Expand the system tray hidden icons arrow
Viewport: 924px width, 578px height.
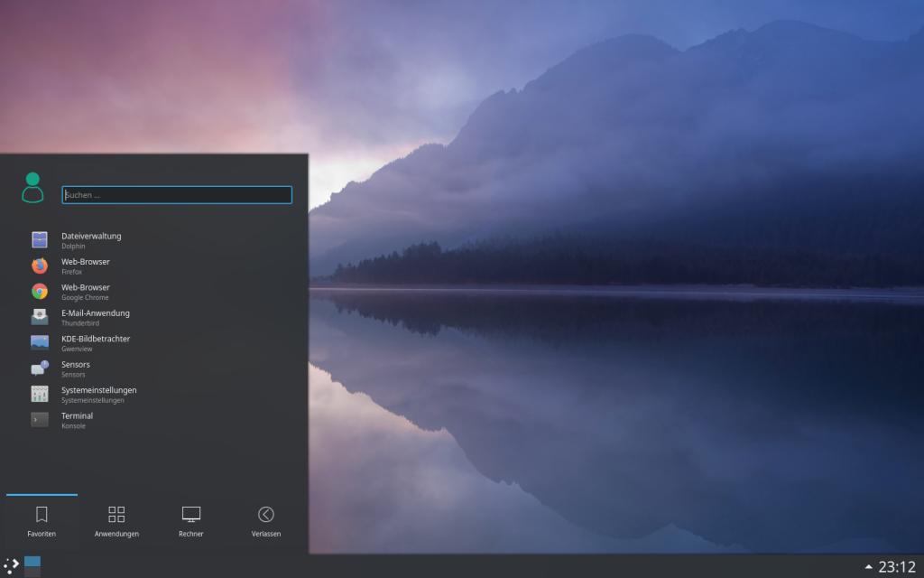coord(868,567)
